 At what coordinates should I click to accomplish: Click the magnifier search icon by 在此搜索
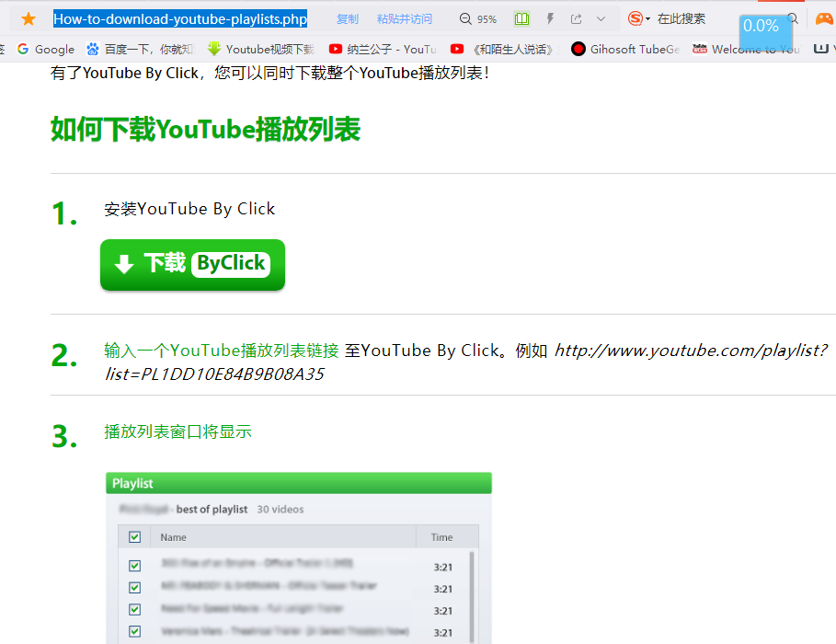(793, 18)
